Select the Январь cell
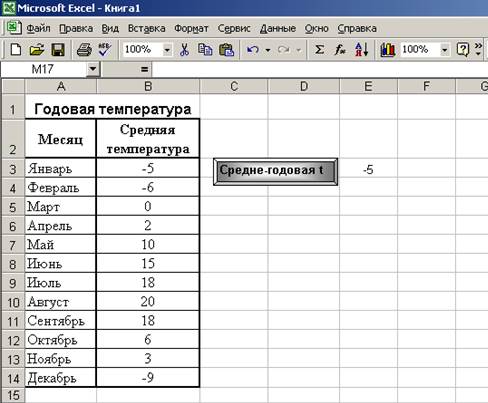Screen dimensions: 488x403 pyautogui.click(x=61, y=168)
